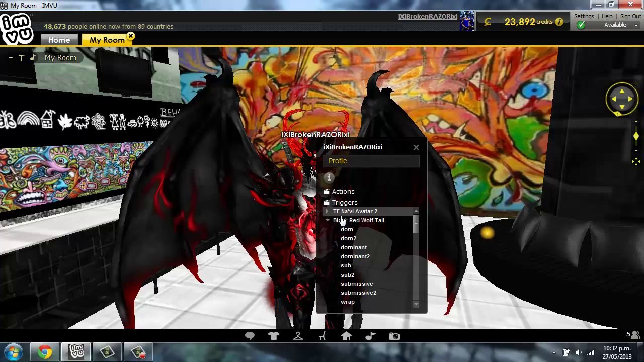
Task: Open Settings link
Action: pos(584,16)
